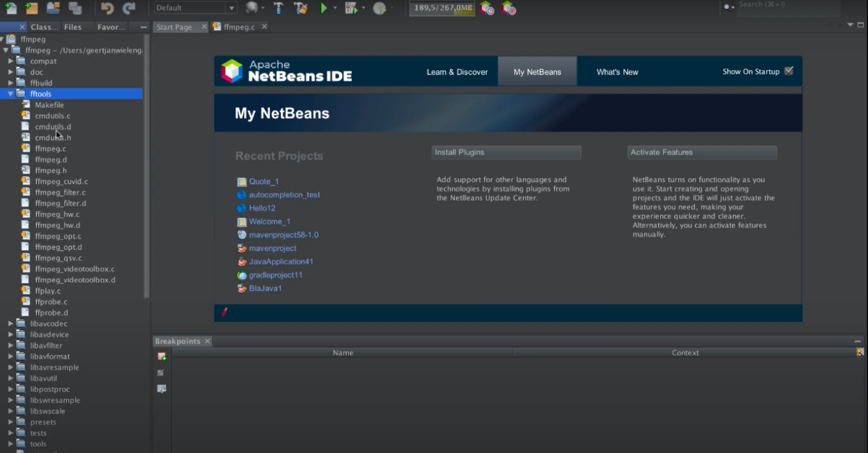Collapse the fftools folder
This screenshot has height=453, width=868.
point(10,94)
